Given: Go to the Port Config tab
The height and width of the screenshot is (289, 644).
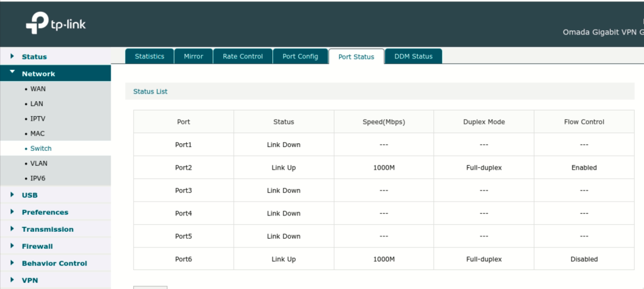Looking at the screenshot, I should pos(300,57).
